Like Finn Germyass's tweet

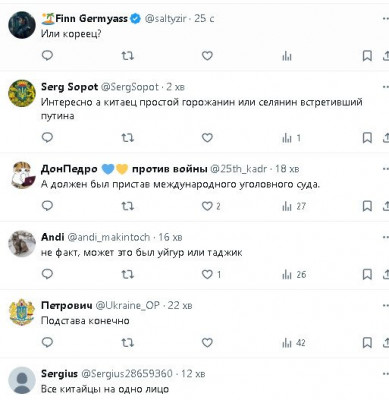(207, 56)
